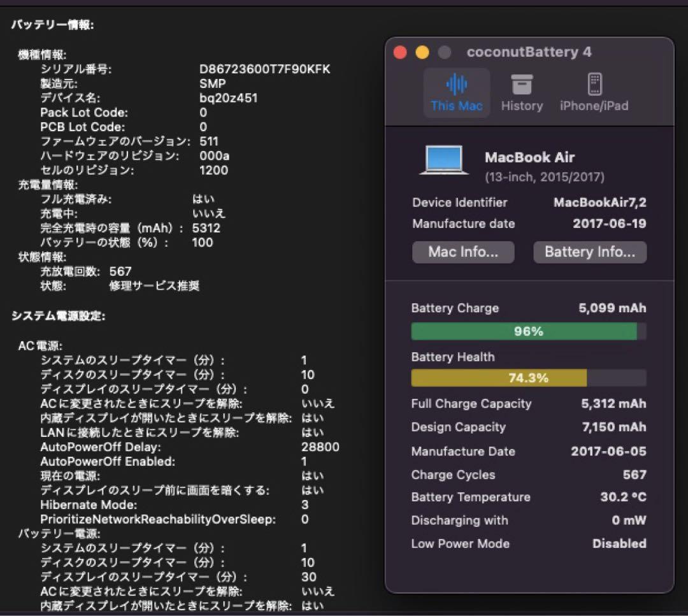Open Mac Info details
The width and height of the screenshot is (688, 616).
pos(463,252)
